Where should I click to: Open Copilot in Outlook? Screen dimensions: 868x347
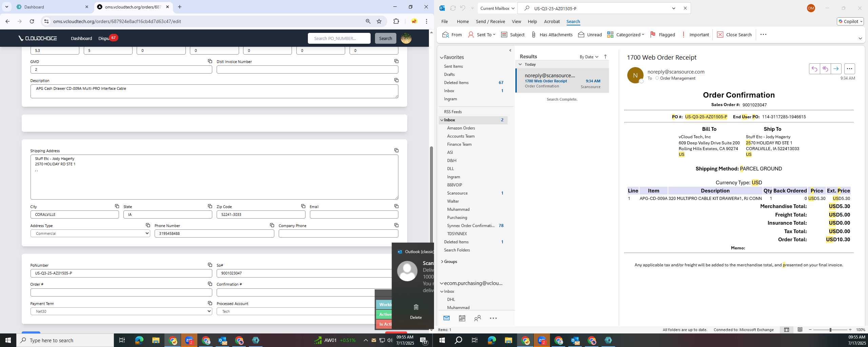click(x=850, y=21)
